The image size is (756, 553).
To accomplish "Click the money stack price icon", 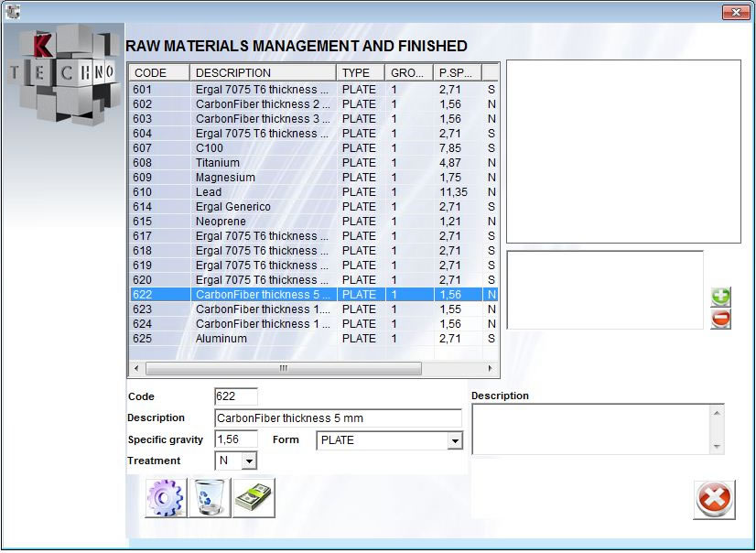I will point(254,497).
